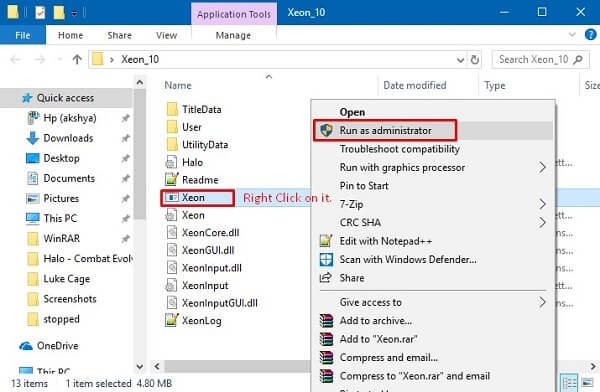
Task: Click the Xeon_10 breadcrumb in address bar
Action: point(140,60)
